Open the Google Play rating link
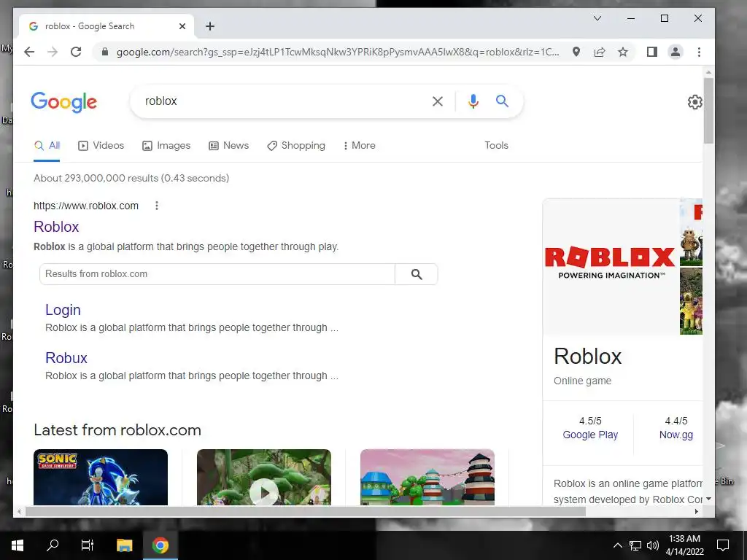The image size is (747, 560). click(590, 435)
